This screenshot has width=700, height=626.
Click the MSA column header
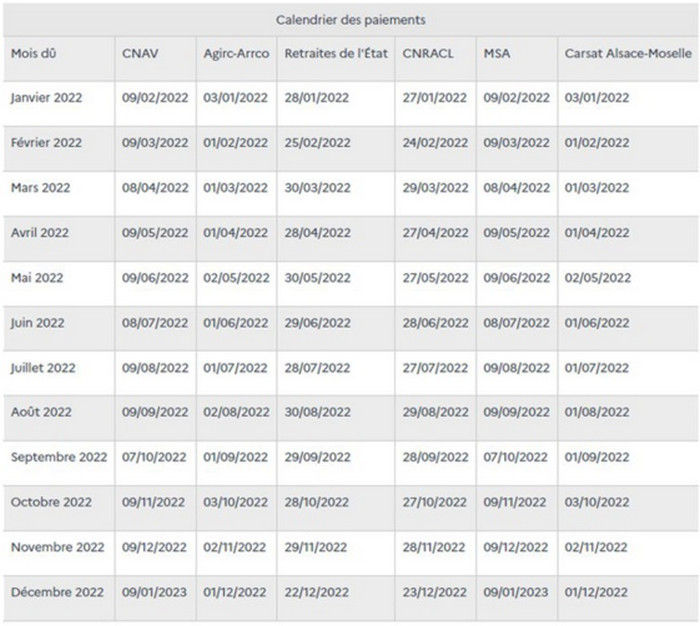tap(496, 54)
